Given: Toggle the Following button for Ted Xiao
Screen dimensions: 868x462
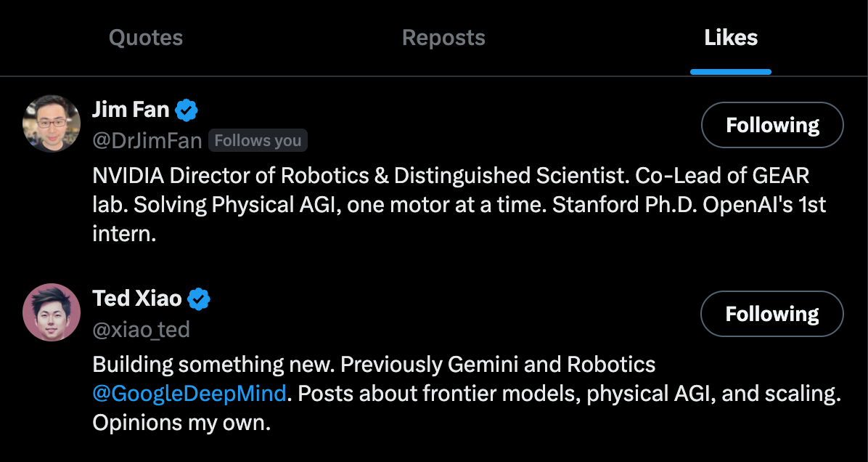Looking at the screenshot, I should pos(772,314).
